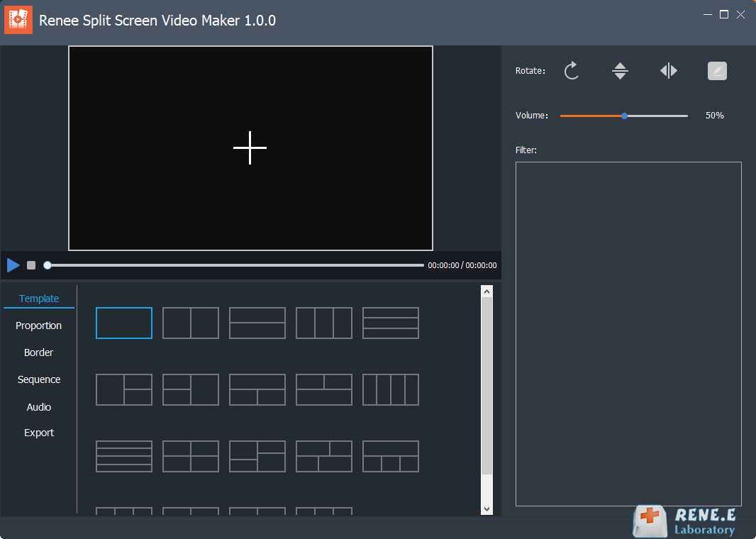The height and width of the screenshot is (539, 756).
Task: Click the rotate clockwise icon
Action: point(572,71)
